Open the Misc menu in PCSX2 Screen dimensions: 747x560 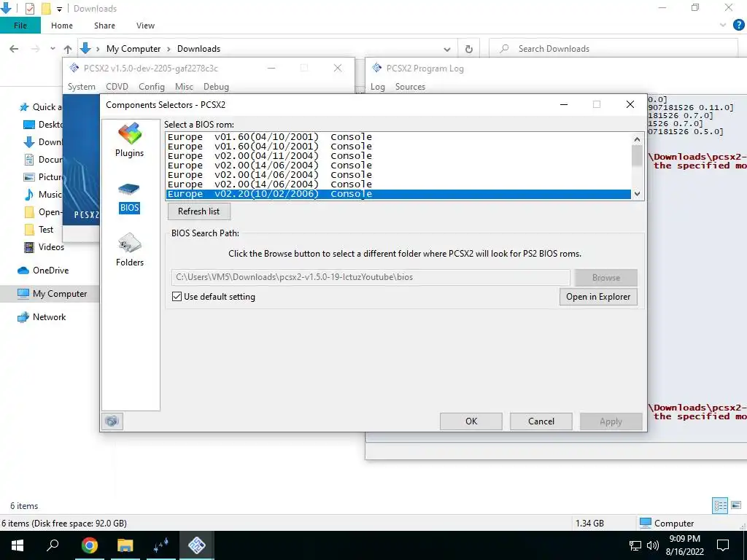[184, 86]
